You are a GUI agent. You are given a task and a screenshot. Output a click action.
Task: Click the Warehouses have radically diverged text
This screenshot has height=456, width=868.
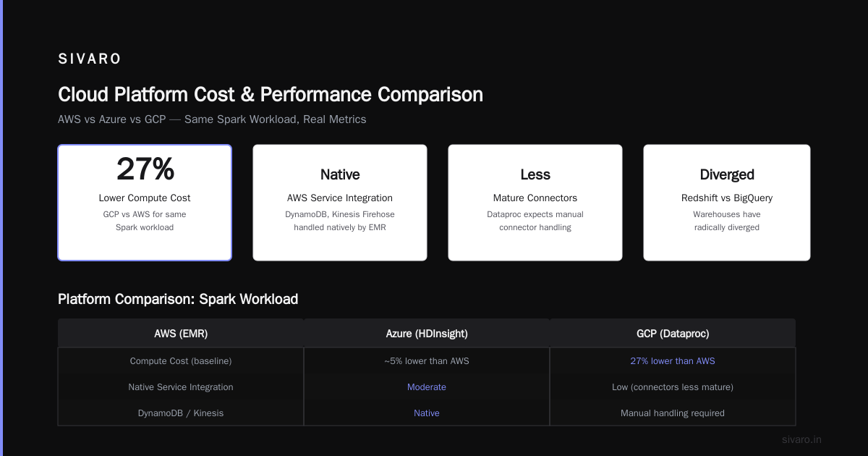727,221
